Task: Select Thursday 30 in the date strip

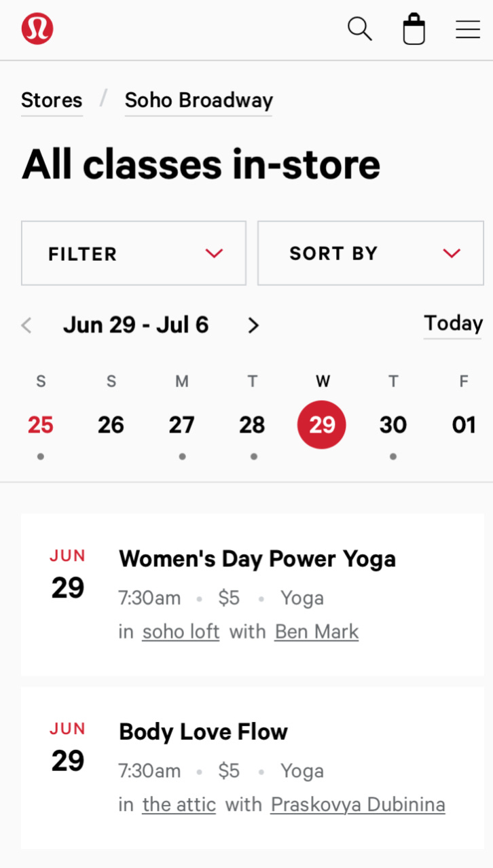Action: [x=393, y=425]
